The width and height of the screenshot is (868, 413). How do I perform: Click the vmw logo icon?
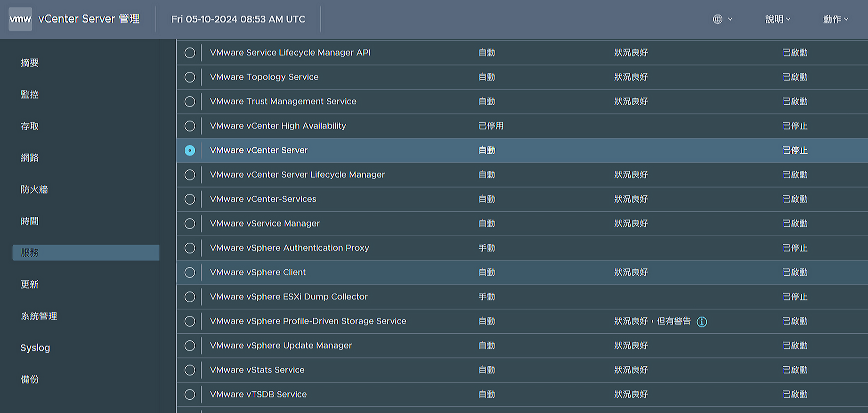20,19
